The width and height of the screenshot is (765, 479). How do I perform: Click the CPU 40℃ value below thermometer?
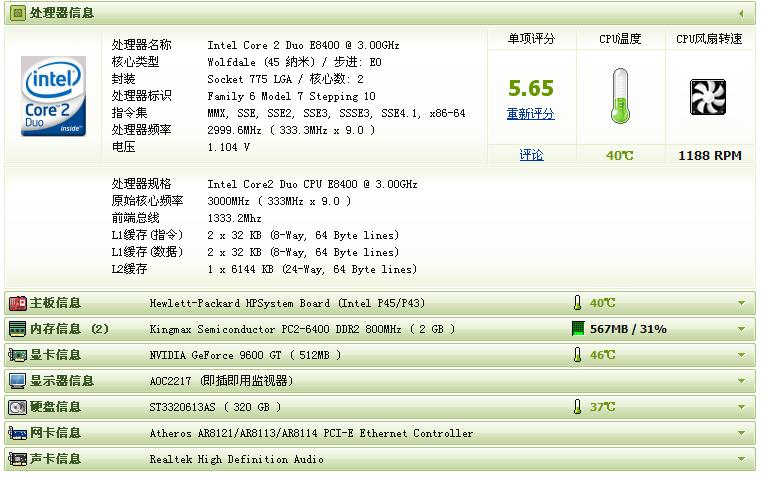tap(620, 156)
